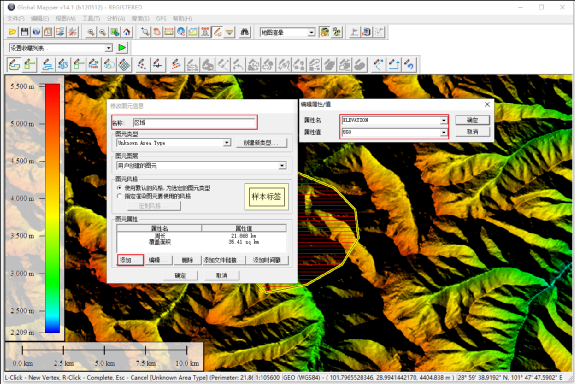This screenshot has width=575, height=384.
Task: Click the home full-view icon
Action: [127, 32]
